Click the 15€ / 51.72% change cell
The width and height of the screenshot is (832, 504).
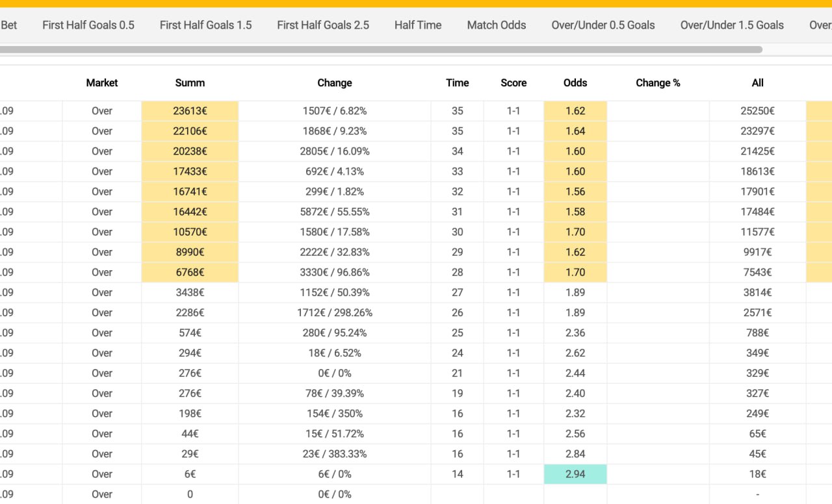[335, 433]
